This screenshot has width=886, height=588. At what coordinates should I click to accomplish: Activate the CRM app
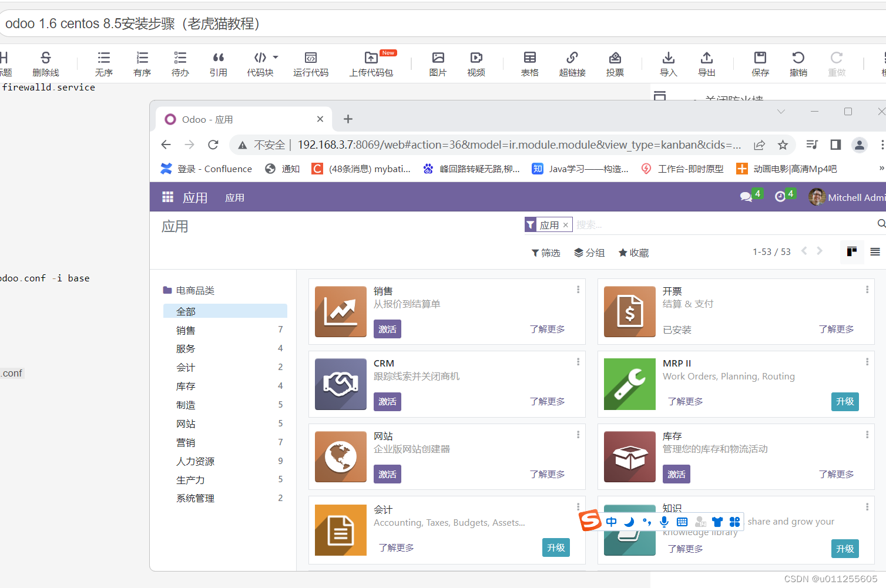click(387, 401)
